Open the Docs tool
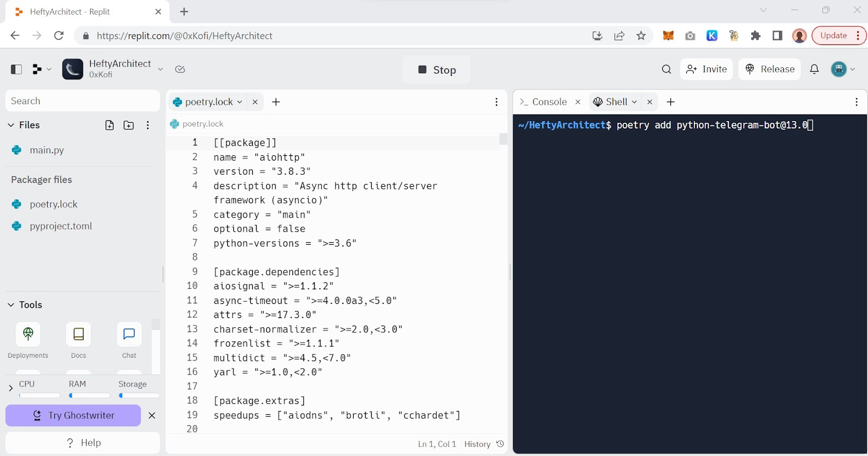 (x=79, y=334)
